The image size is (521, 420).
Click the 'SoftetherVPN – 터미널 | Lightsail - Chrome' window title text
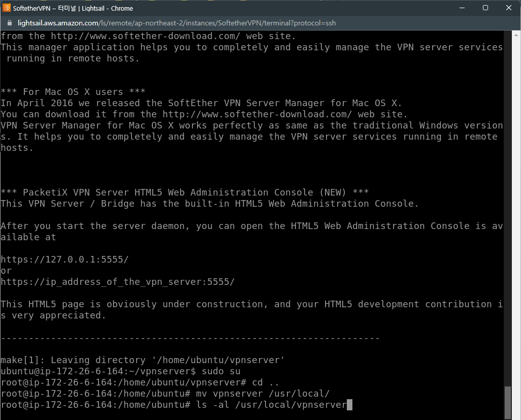click(73, 8)
